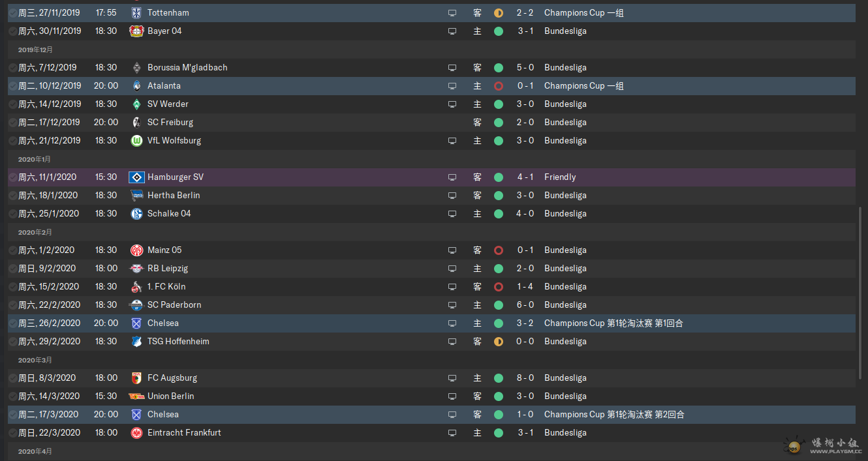Image resolution: width=868 pixels, height=461 pixels.
Task: Expand the 2020年4月 month header
Action: 35,451
